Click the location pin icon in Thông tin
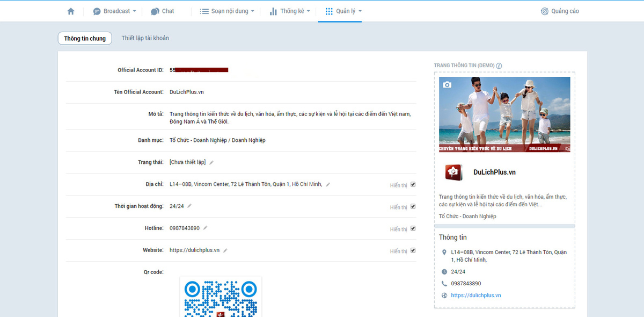Viewport: 644px width, 317px height. coord(444,253)
